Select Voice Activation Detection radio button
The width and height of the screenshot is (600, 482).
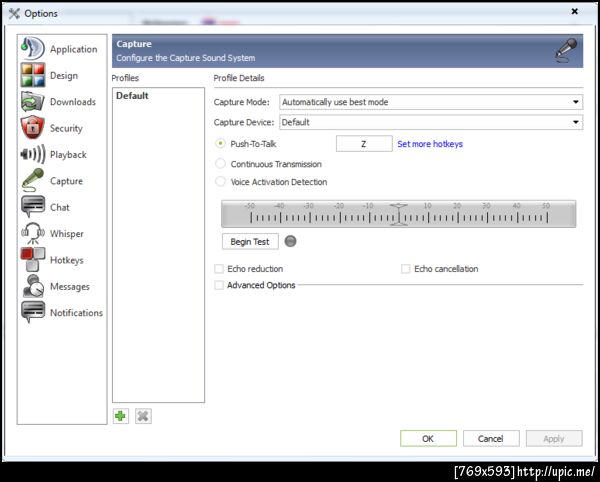(x=220, y=181)
